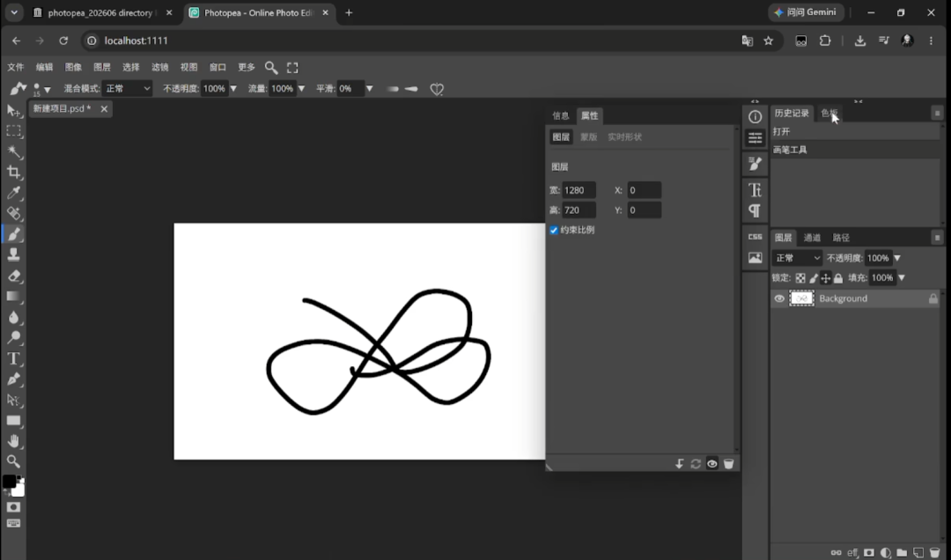Viewport: 951px width, 560px height.
Task: Switch to the 通道 tab
Action: (812, 238)
